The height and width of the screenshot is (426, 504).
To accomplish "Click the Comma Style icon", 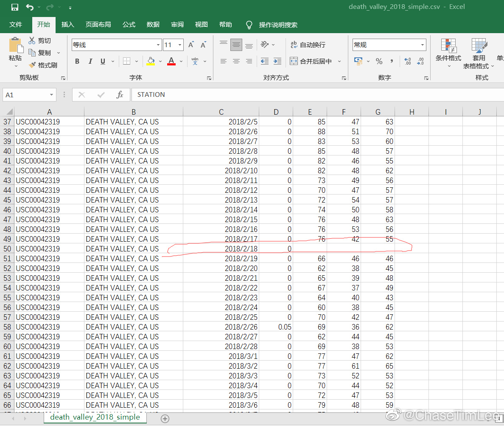I will 392,61.
